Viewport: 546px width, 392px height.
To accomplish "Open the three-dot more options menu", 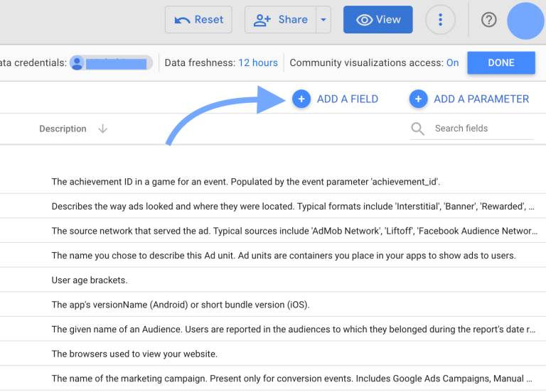I will point(440,20).
